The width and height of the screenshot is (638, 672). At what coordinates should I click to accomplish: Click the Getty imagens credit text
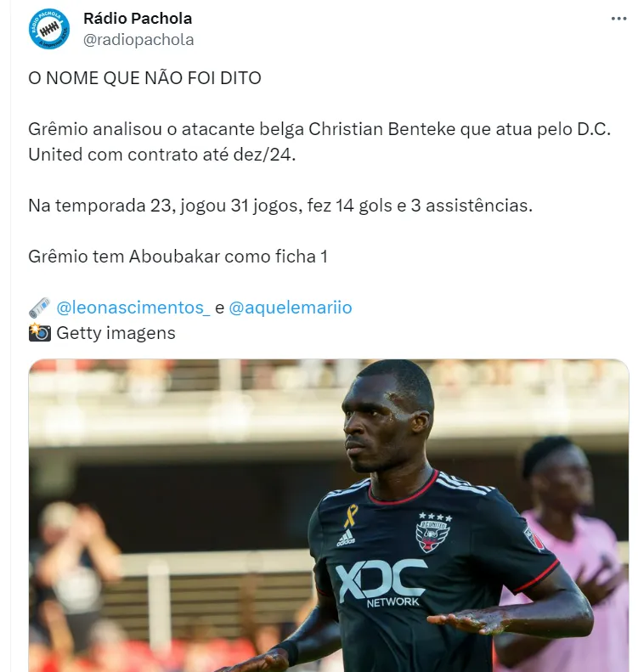coord(116,333)
